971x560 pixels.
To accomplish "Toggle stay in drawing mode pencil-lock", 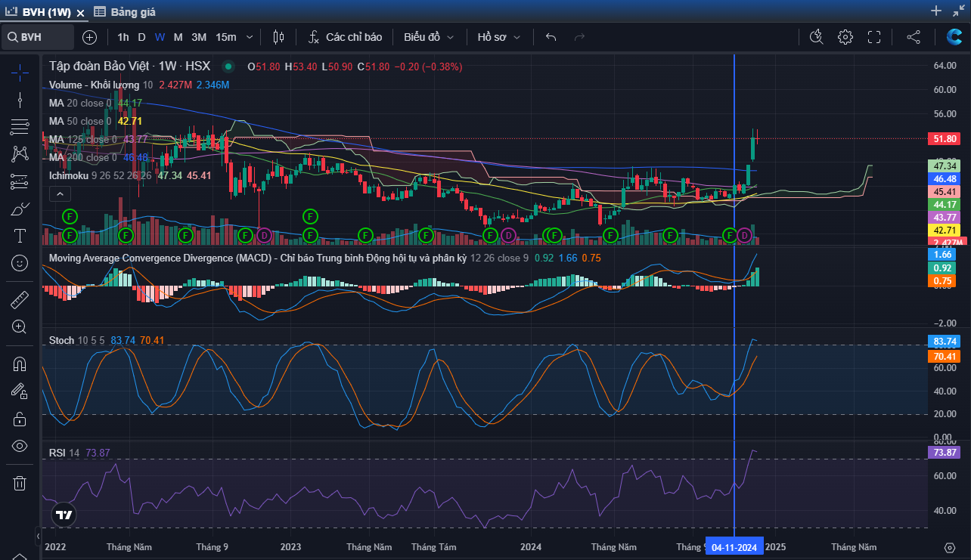I will pyautogui.click(x=20, y=391).
